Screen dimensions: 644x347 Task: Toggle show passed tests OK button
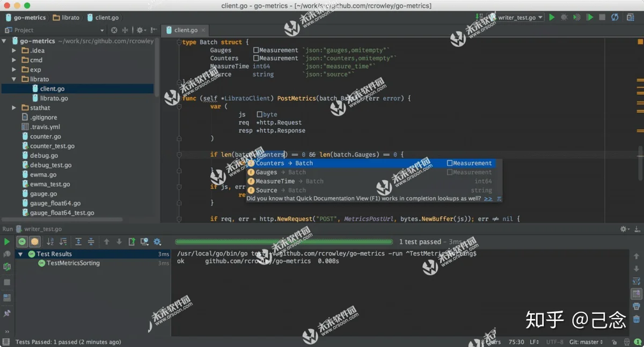[x=21, y=242]
